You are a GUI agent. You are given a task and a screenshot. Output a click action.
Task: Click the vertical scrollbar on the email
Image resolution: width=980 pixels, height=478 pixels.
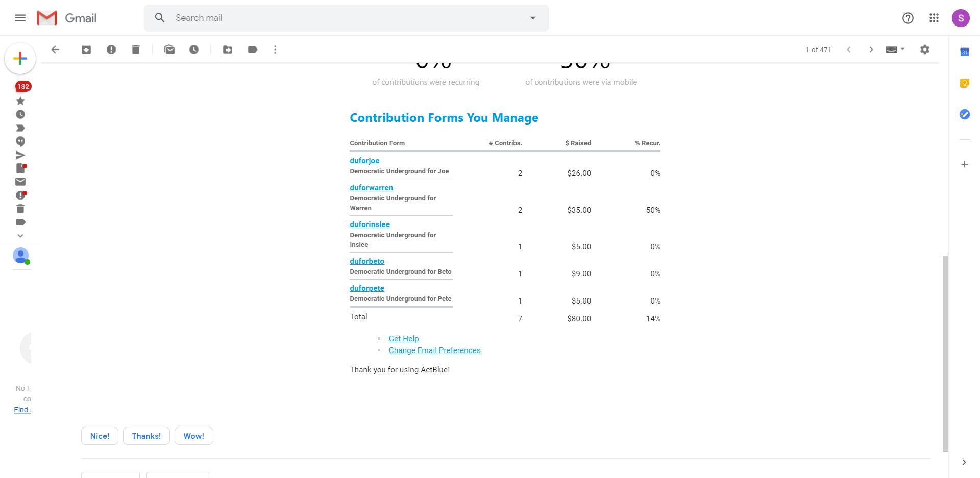coord(945,352)
